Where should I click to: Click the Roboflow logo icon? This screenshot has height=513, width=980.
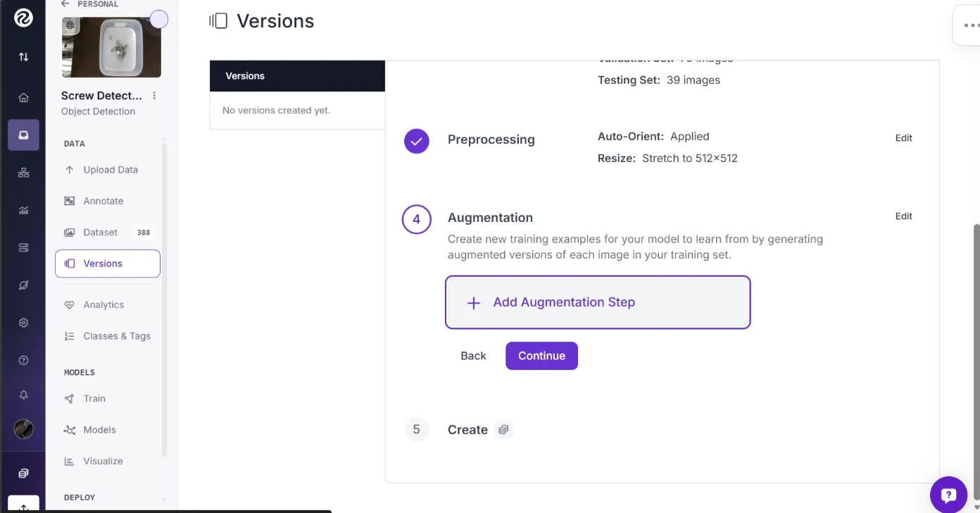tap(23, 18)
